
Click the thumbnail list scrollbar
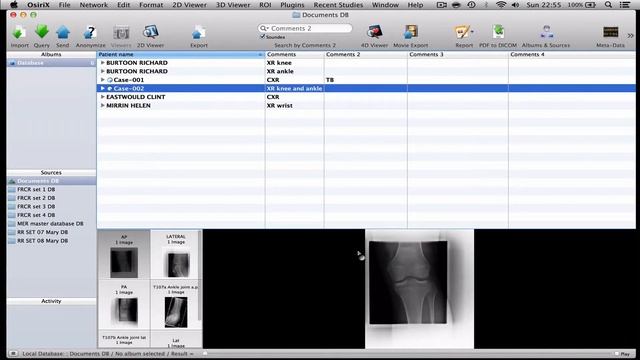[200, 276]
